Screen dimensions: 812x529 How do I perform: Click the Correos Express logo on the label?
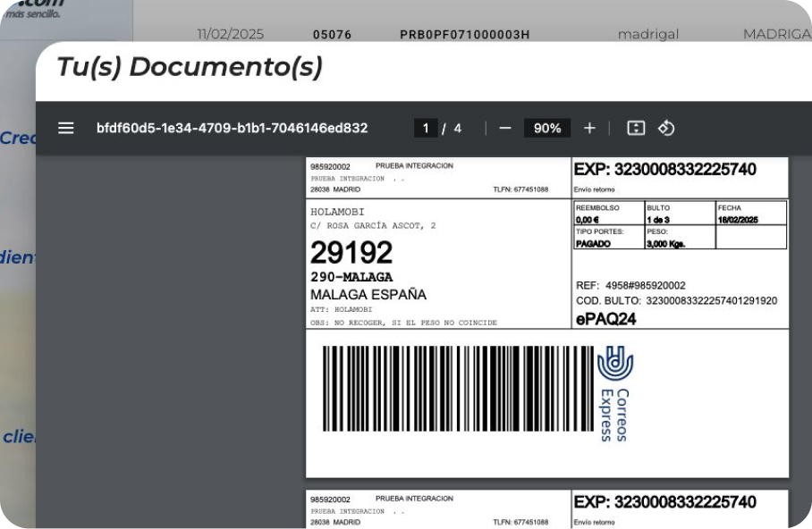click(615, 393)
